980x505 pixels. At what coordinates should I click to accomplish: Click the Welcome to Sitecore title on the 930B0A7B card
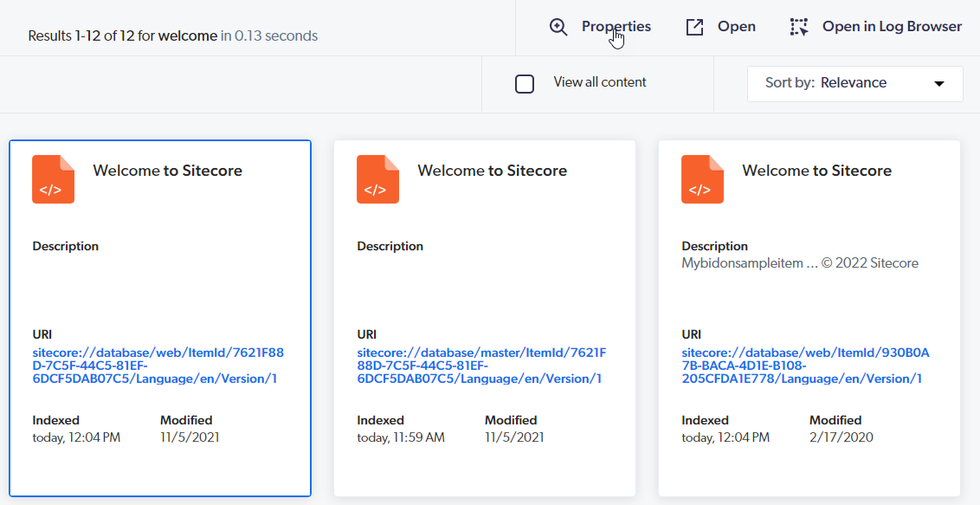click(x=817, y=171)
